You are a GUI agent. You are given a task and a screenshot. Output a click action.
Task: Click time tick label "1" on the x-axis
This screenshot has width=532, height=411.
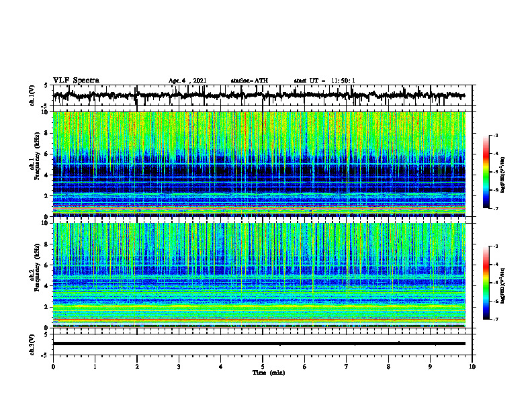(x=95, y=367)
